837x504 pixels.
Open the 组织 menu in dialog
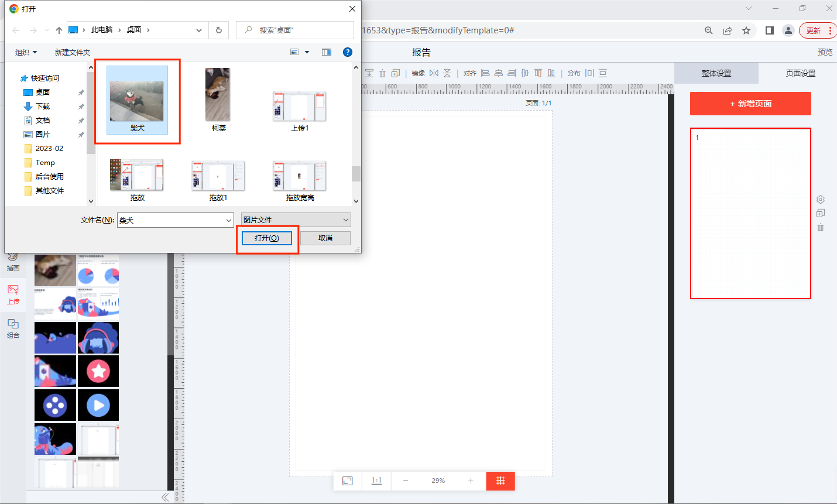[26, 52]
